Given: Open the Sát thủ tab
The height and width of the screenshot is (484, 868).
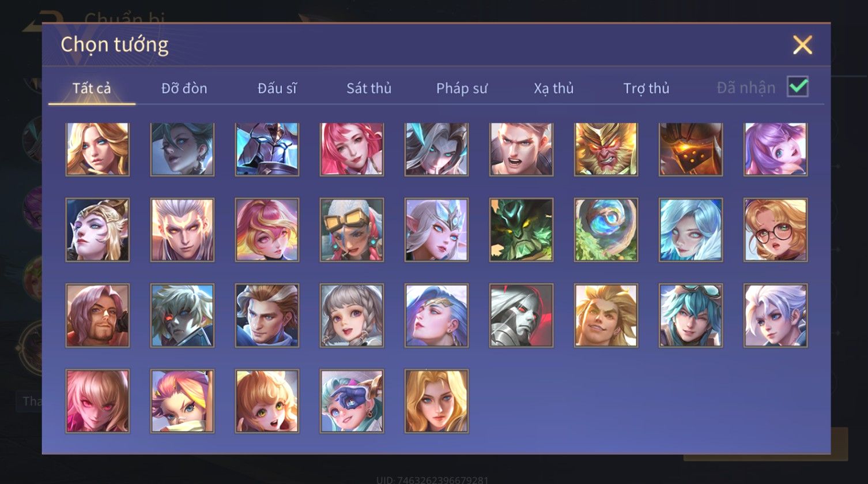Looking at the screenshot, I should click(x=369, y=88).
